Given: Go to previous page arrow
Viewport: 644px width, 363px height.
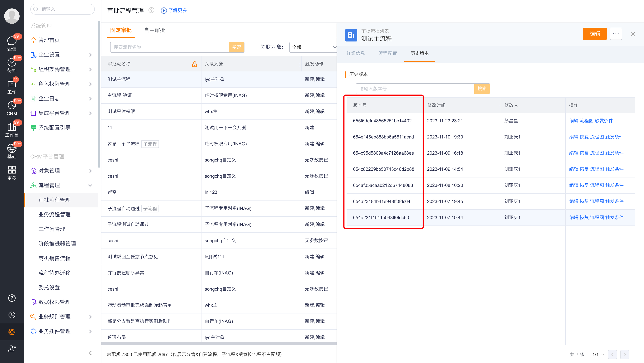Looking at the screenshot, I should point(612,354).
